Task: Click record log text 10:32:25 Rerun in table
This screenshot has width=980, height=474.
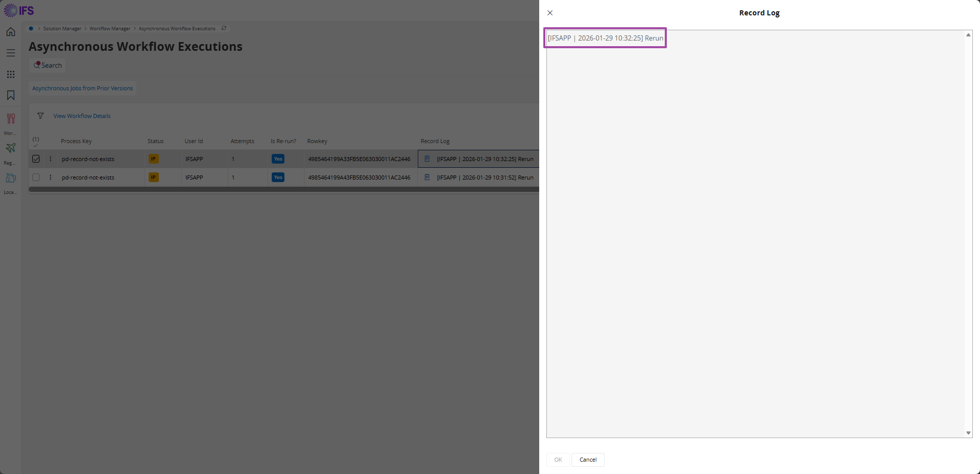Action: [x=485, y=159]
